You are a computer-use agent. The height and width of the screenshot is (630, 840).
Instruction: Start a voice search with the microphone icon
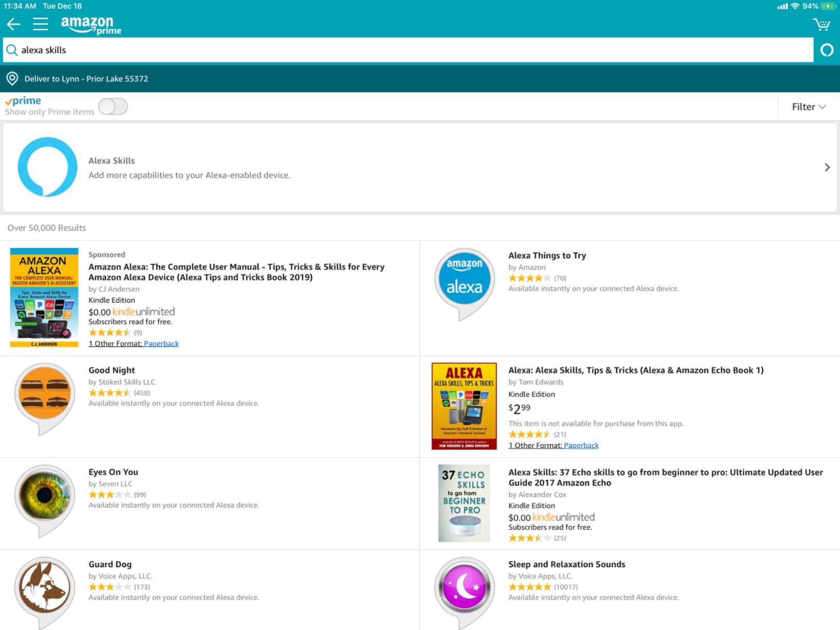(827, 50)
